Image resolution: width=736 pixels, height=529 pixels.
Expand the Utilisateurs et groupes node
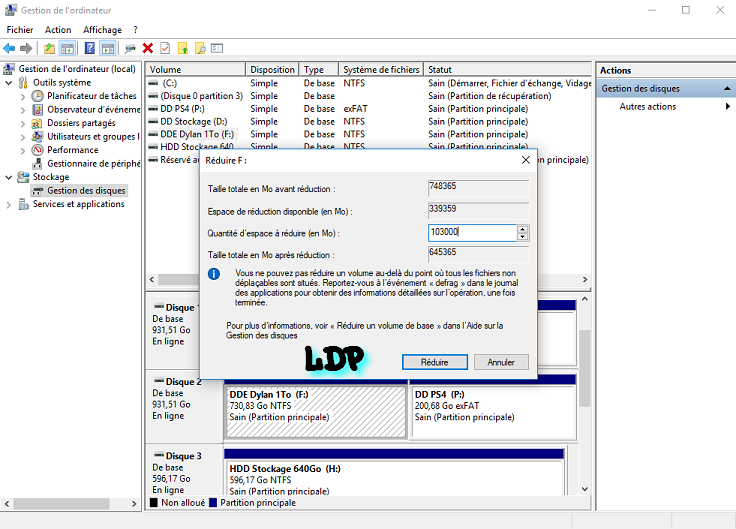tap(23, 137)
